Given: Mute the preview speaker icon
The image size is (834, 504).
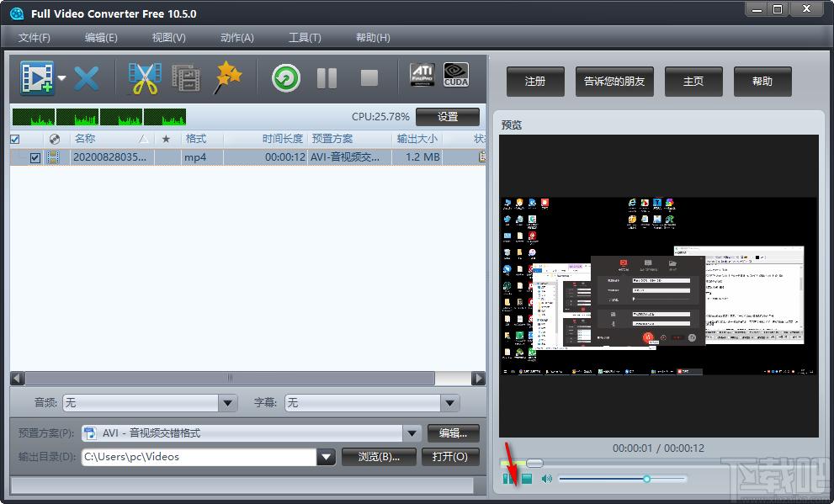Looking at the screenshot, I should 546,479.
